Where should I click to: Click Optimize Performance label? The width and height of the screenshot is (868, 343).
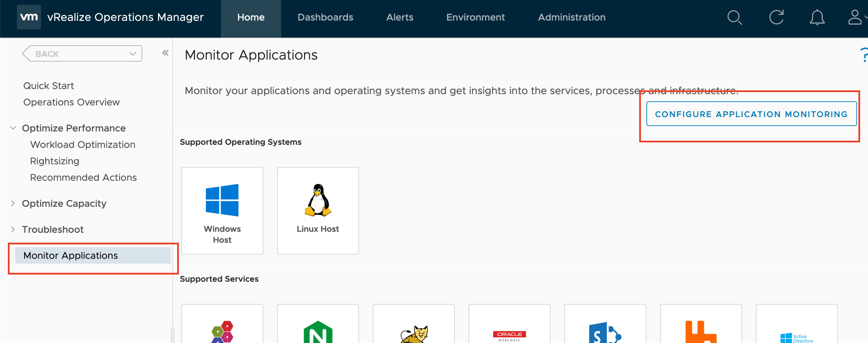pos(74,128)
